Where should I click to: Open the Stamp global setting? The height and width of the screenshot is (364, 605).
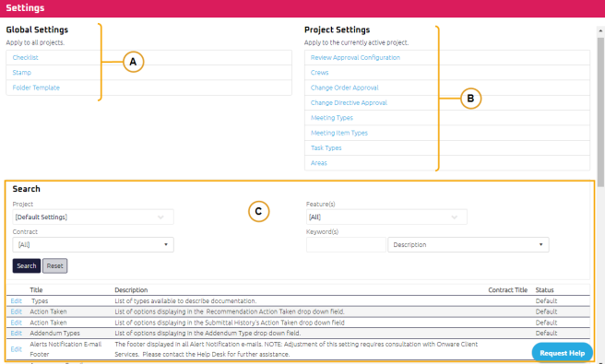(x=21, y=73)
